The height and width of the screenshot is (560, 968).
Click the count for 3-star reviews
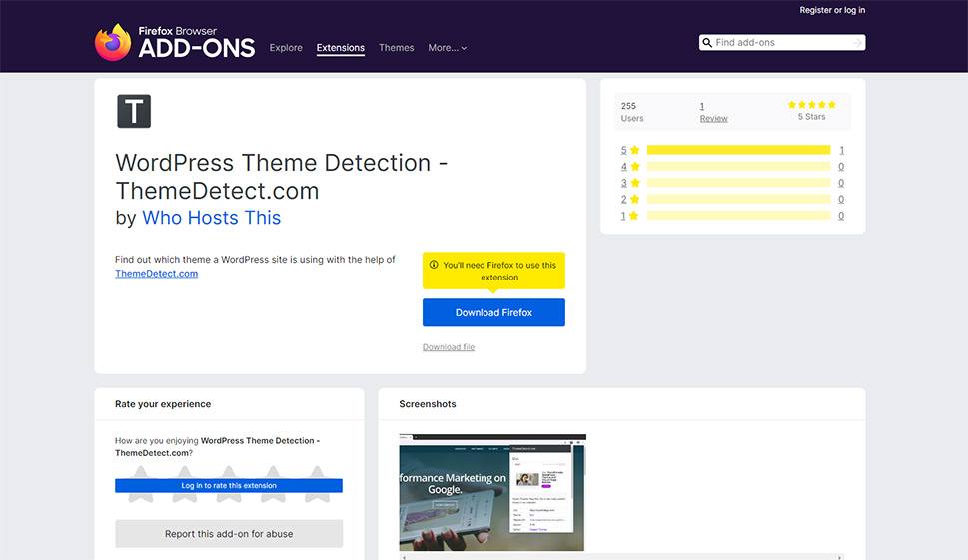pyautogui.click(x=841, y=183)
